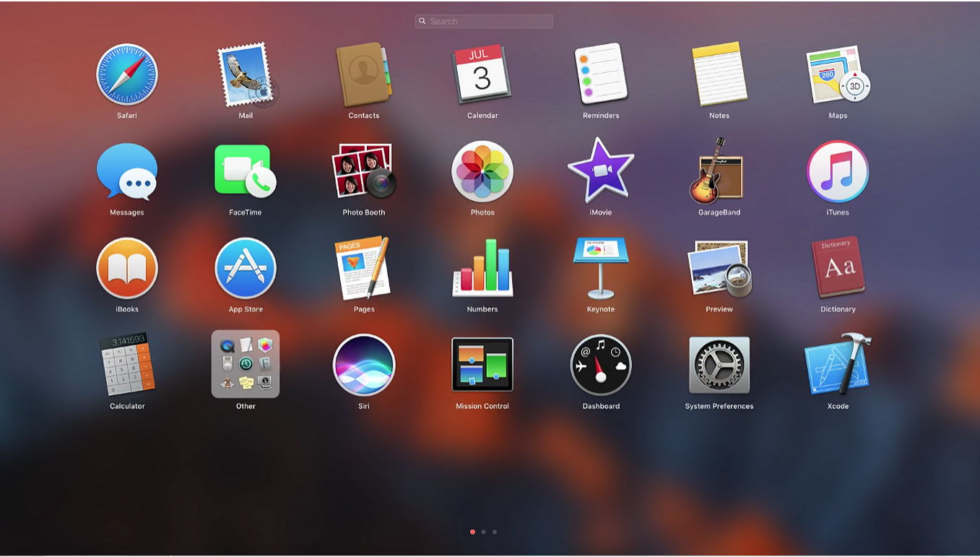Image resolution: width=980 pixels, height=557 pixels.
Task: Launch the Dictionary app
Action: (x=838, y=267)
